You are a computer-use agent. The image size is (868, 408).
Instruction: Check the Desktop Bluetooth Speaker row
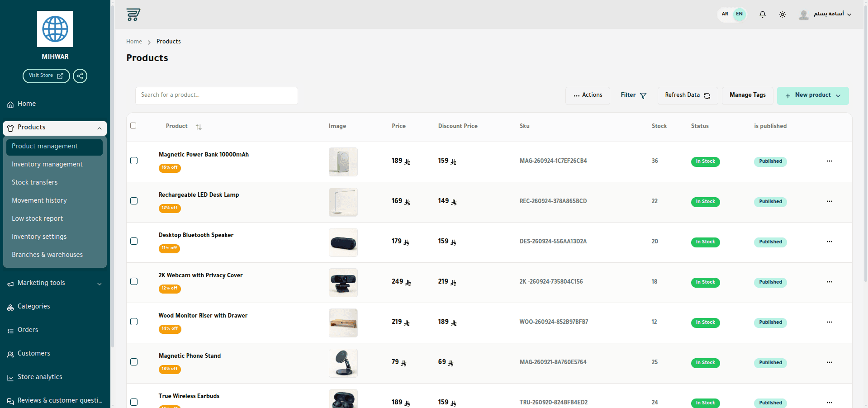coord(134,241)
